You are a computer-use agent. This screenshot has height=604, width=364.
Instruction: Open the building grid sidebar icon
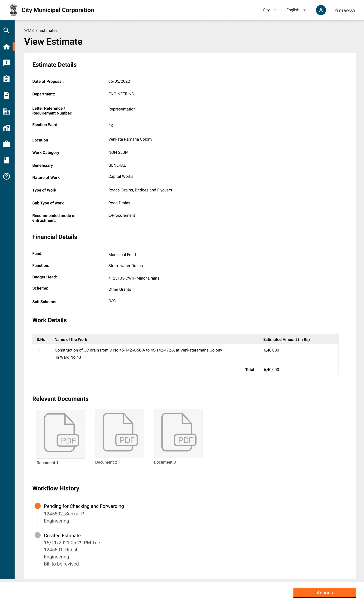[7, 111]
